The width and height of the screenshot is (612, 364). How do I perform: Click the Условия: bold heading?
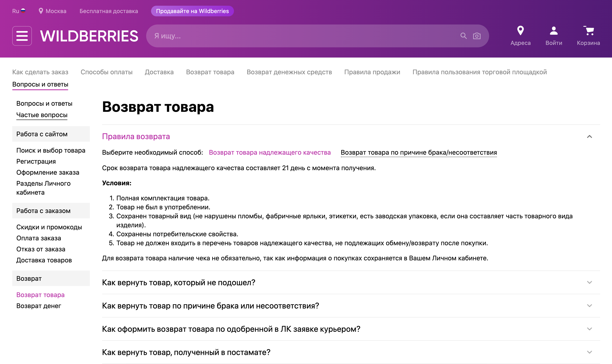pyautogui.click(x=117, y=183)
